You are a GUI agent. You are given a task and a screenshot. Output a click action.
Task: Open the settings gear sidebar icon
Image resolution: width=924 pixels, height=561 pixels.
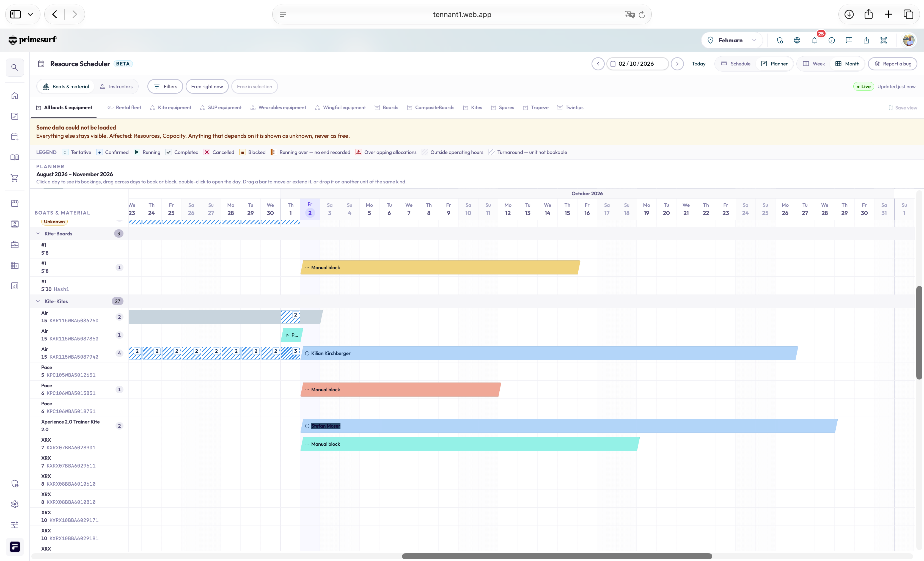15,504
